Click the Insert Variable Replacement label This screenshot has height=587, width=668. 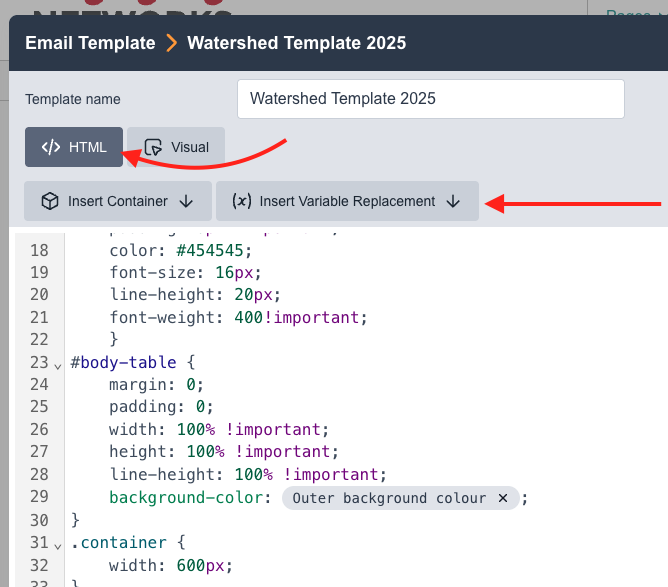(347, 201)
